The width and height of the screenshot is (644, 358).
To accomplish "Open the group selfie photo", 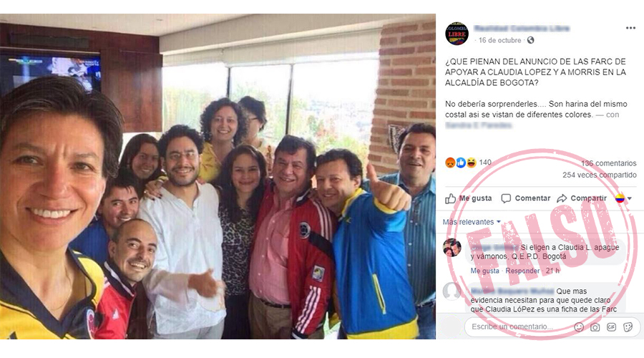I will pyautogui.click(x=218, y=176).
